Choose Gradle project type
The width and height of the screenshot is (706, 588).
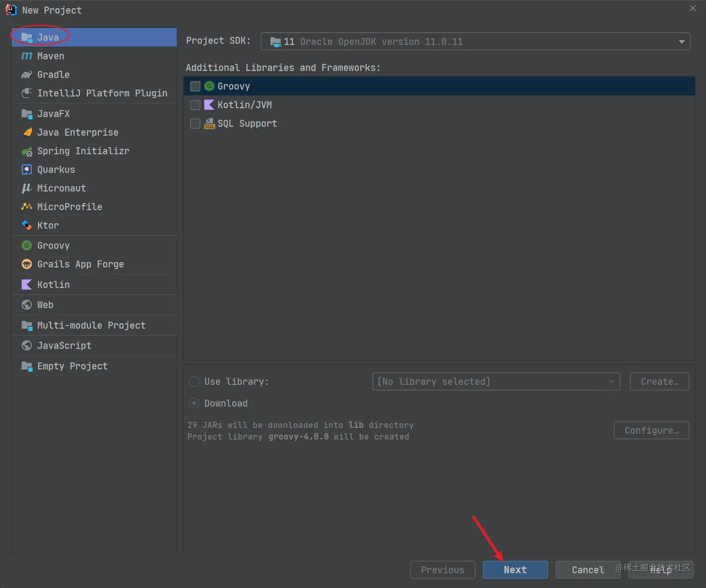[x=94, y=75]
